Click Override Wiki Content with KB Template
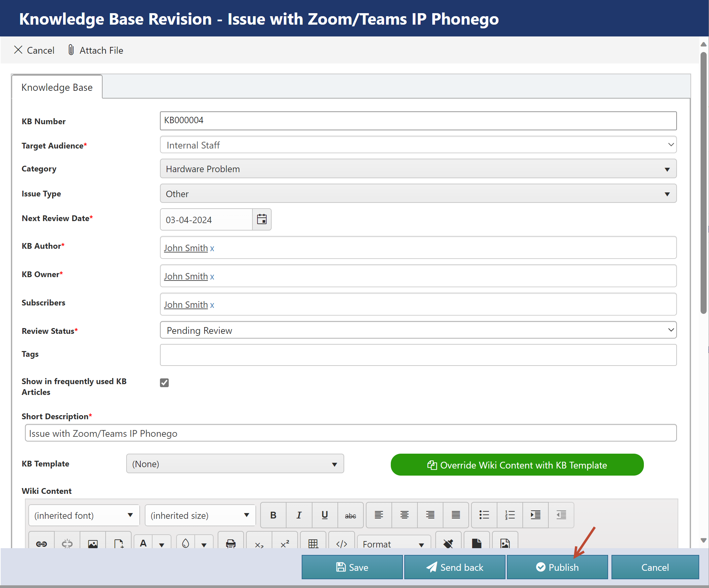The image size is (709, 588). point(517,465)
